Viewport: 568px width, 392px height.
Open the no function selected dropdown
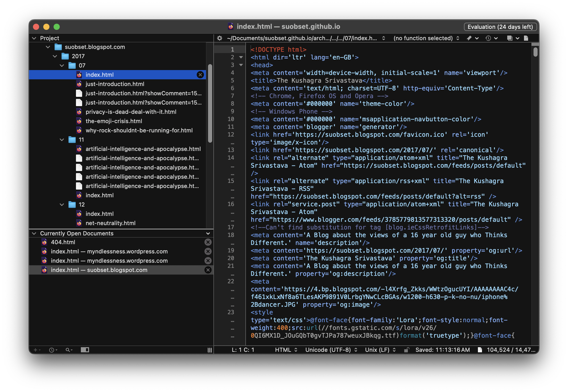click(426, 38)
